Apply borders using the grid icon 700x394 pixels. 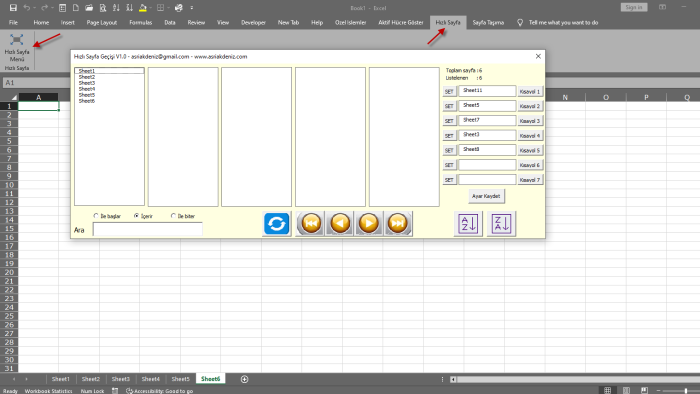160,8
